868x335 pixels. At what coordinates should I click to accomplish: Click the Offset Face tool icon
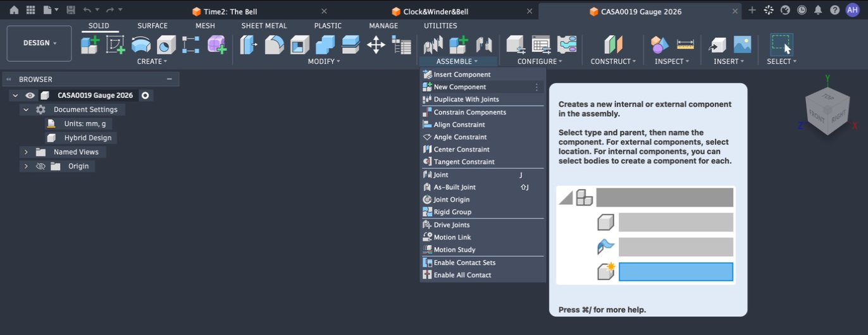tap(350, 45)
